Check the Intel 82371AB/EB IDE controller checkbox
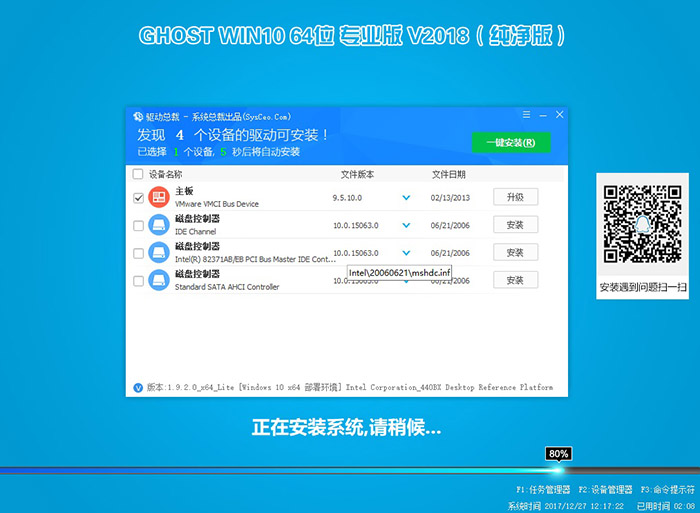 (138, 253)
